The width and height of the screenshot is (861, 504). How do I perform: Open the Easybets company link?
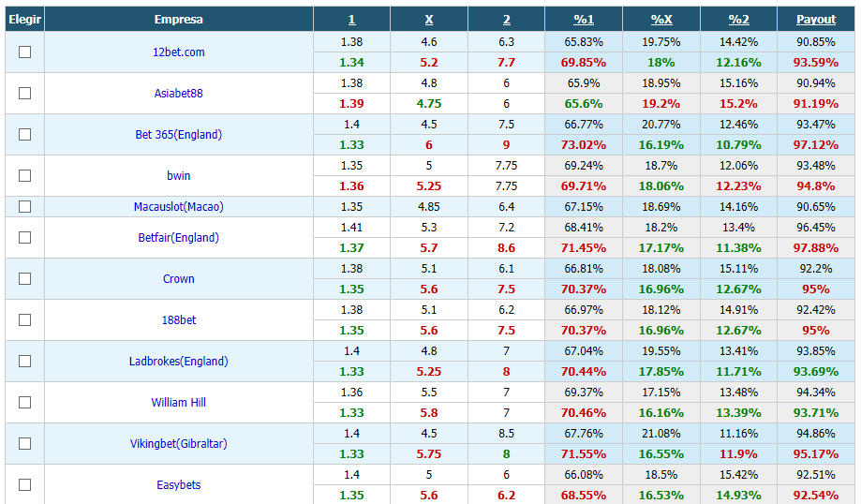pyautogui.click(x=178, y=484)
